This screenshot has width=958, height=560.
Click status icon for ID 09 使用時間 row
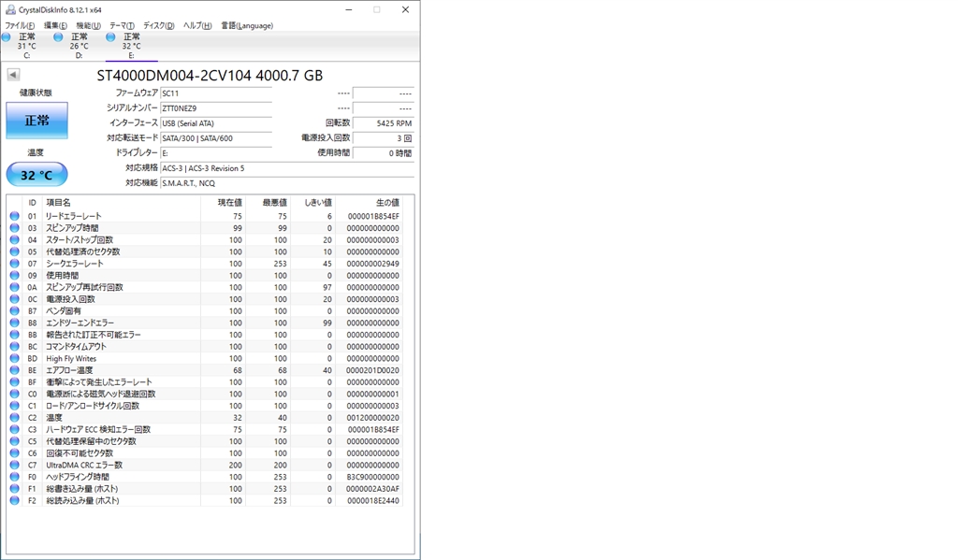tap(15, 276)
